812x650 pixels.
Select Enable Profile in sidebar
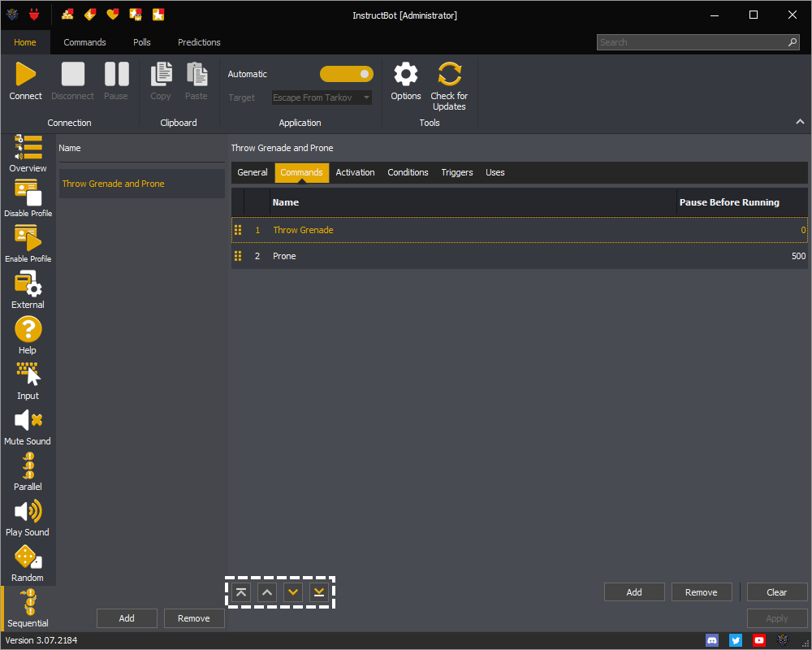click(x=28, y=244)
